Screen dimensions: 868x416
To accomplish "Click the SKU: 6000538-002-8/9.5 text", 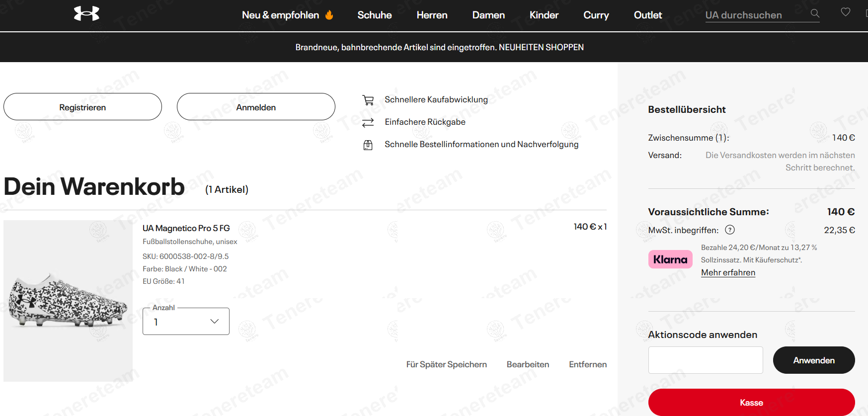I will (x=186, y=256).
